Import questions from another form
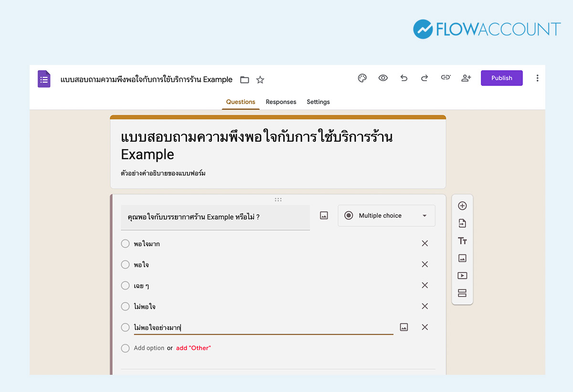 pos(462,223)
